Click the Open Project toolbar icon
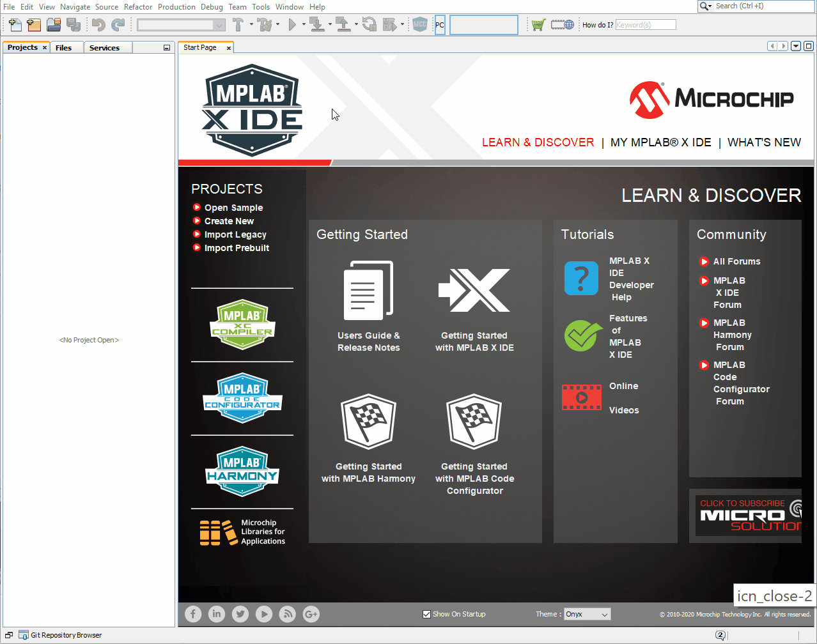 (x=54, y=25)
